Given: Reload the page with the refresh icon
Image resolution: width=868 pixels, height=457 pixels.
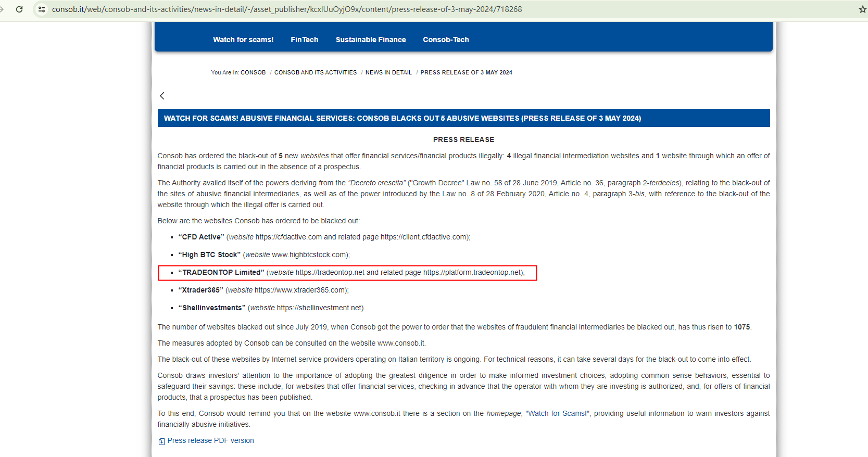Looking at the screenshot, I should tap(19, 9).
